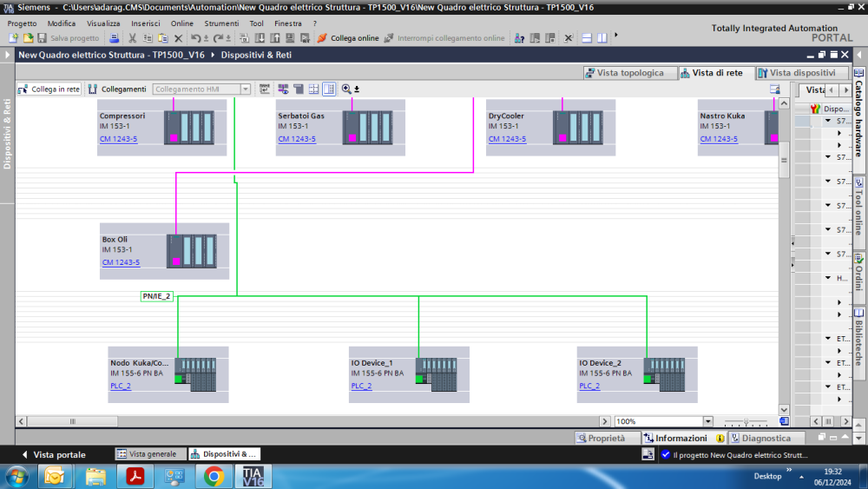Switch to the Vista topologica tab
This screenshot has height=489, width=868.
[630, 73]
